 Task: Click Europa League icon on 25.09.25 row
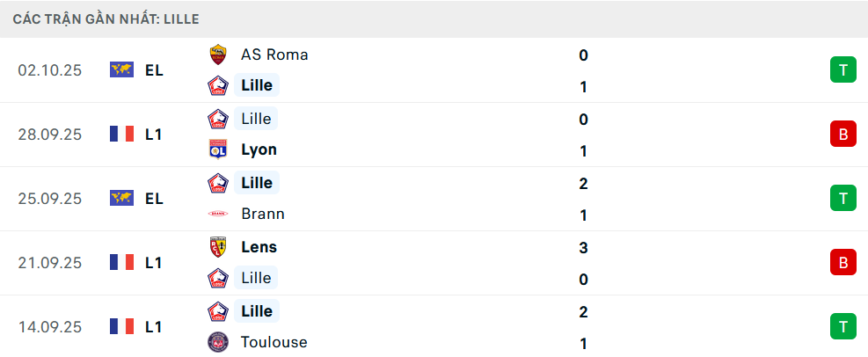coord(121,198)
